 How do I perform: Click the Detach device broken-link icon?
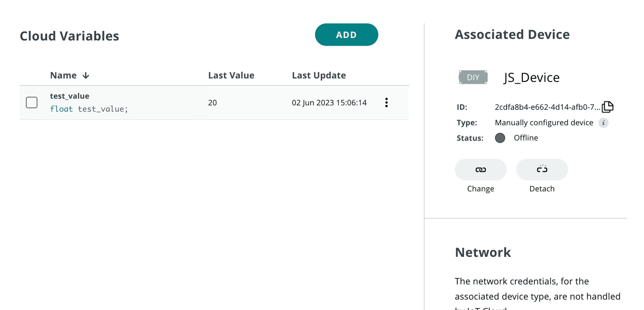(542, 170)
